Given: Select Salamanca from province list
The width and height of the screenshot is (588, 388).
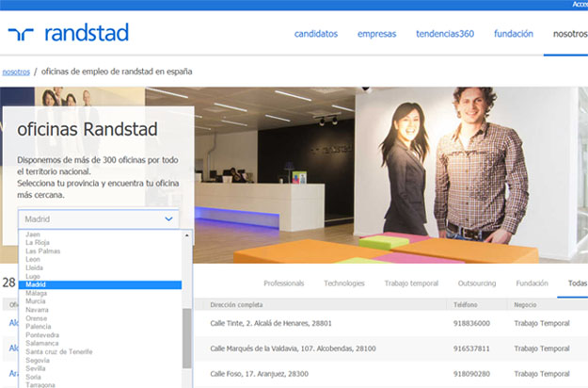Looking at the screenshot, I should tap(42, 343).
